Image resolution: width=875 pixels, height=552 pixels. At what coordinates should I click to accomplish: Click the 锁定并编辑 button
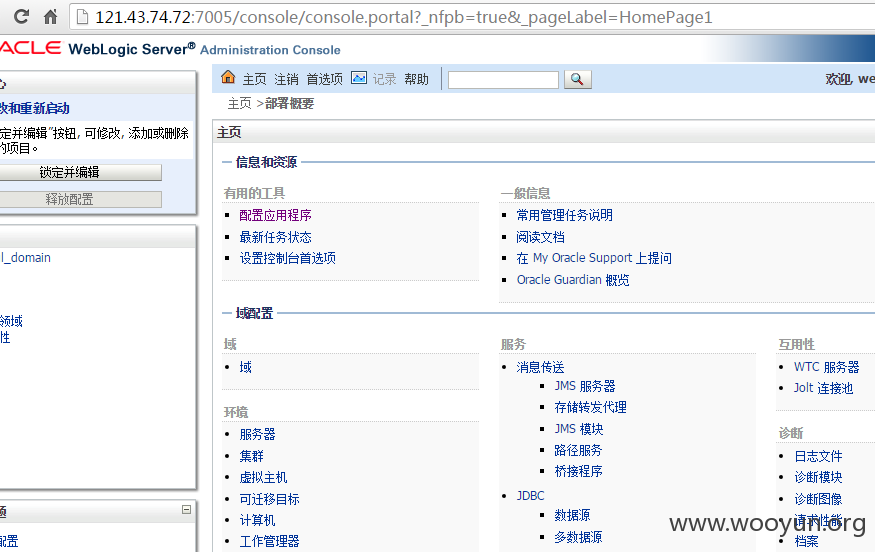[69, 172]
